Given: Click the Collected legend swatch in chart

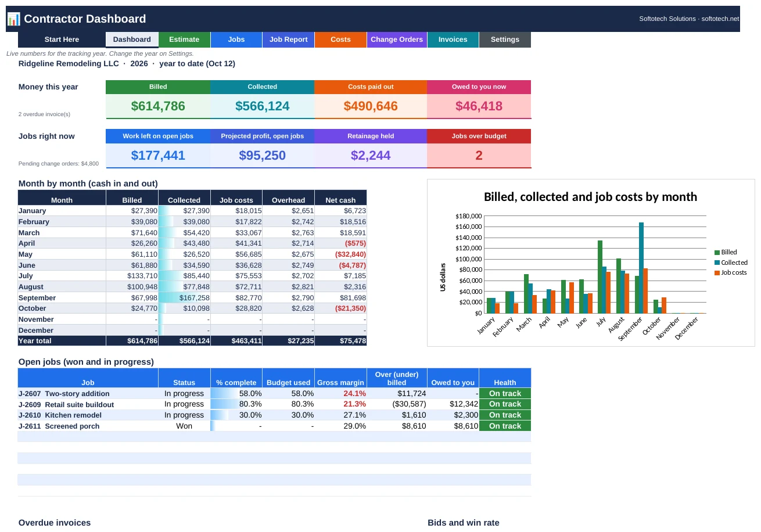Looking at the screenshot, I should point(717,263).
